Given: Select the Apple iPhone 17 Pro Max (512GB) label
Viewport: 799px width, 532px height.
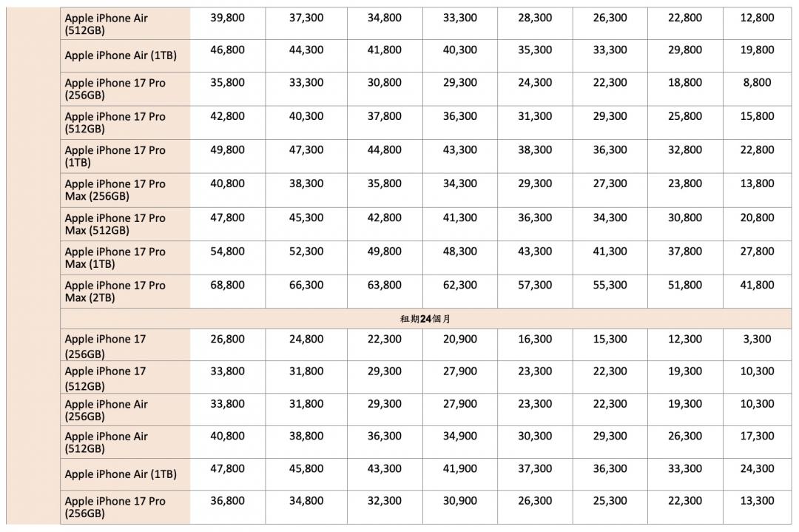Looking at the screenshot, I should (x=115, y=224).
